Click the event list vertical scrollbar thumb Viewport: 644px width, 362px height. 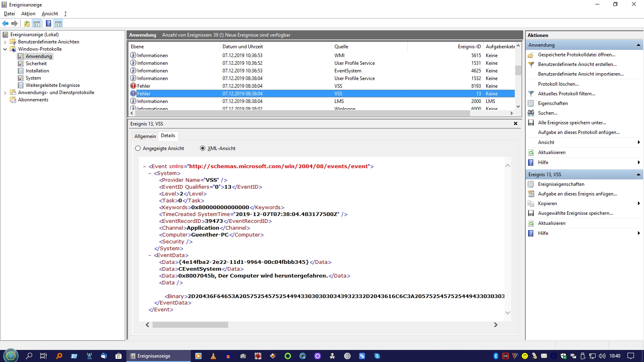518,70
